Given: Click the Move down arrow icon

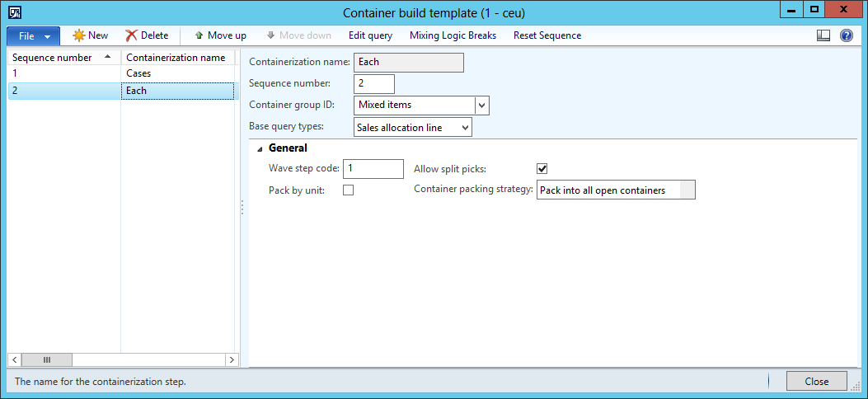Looking at the screenshot, I should (270, 35).
